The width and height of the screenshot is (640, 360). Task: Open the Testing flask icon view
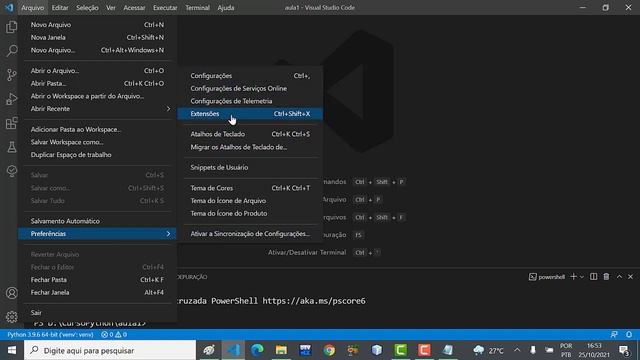pos(11,147)
